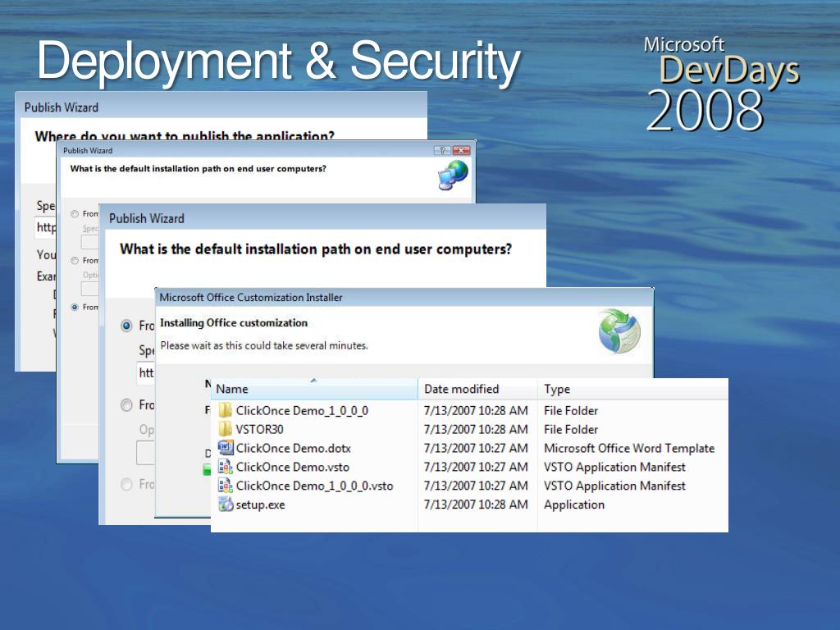The width and height of the screenshot is (840, 630).
Task: Click the globe network icon in small Publish Wizard
Action: click(453, 176)
